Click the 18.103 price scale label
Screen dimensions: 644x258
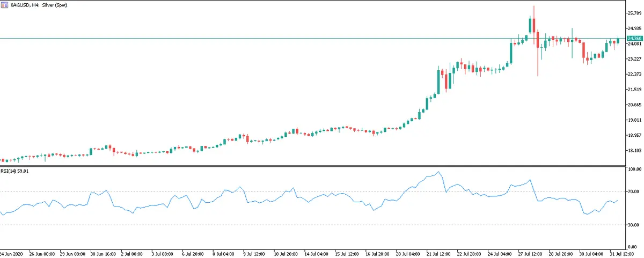(x=634, y=151)
